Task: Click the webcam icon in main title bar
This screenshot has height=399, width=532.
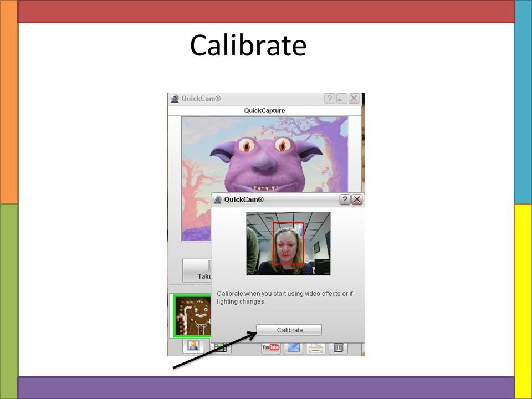Action: click(x=175, y=99)
